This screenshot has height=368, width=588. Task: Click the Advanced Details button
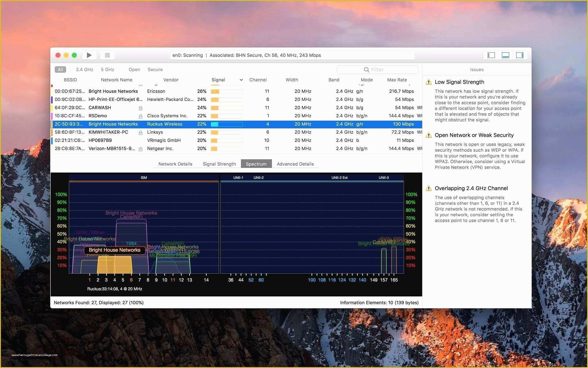[295, 164]
